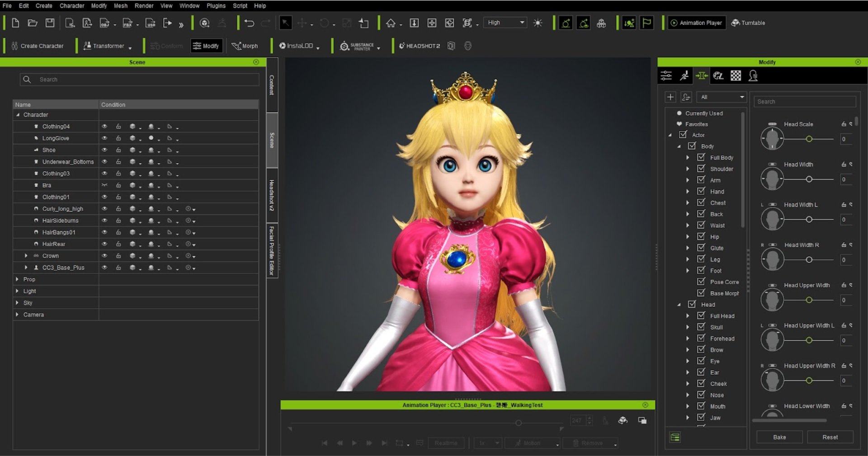Launch the Animation Player

pyautogui.click(x=697, y=23)
